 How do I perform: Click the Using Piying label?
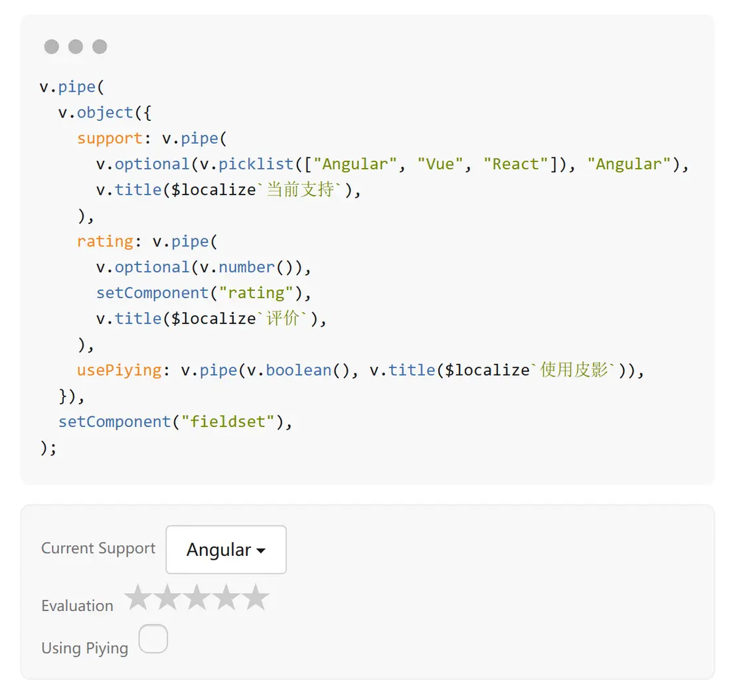pyautogui.click(x=84, y=648)
